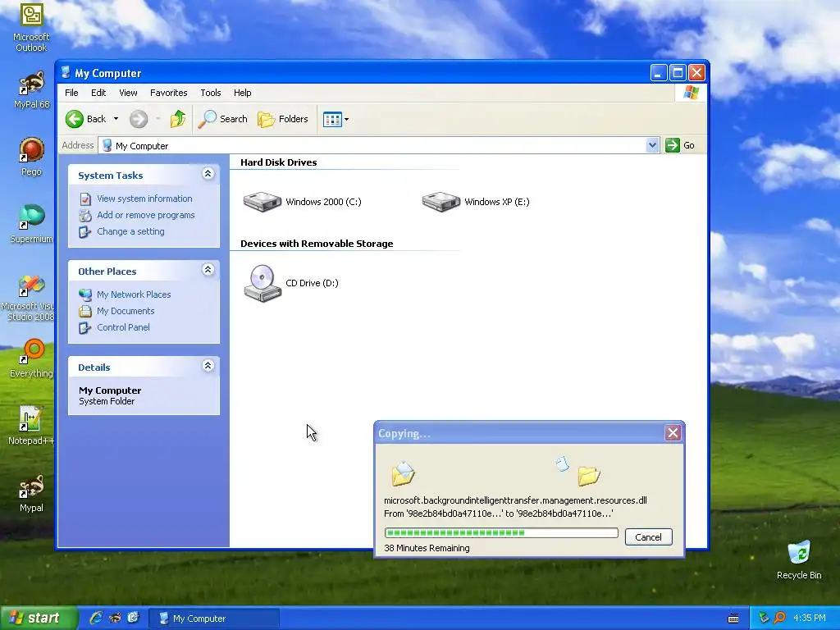Close the Copying dialog

tap(673, 433)
